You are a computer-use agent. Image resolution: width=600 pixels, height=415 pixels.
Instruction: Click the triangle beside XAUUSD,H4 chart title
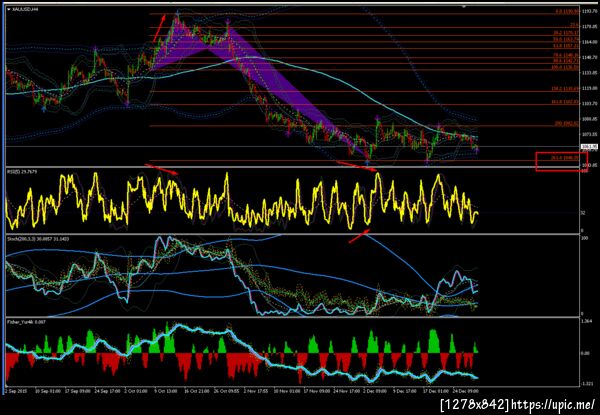pyautogui.click(x=9, y=9)
